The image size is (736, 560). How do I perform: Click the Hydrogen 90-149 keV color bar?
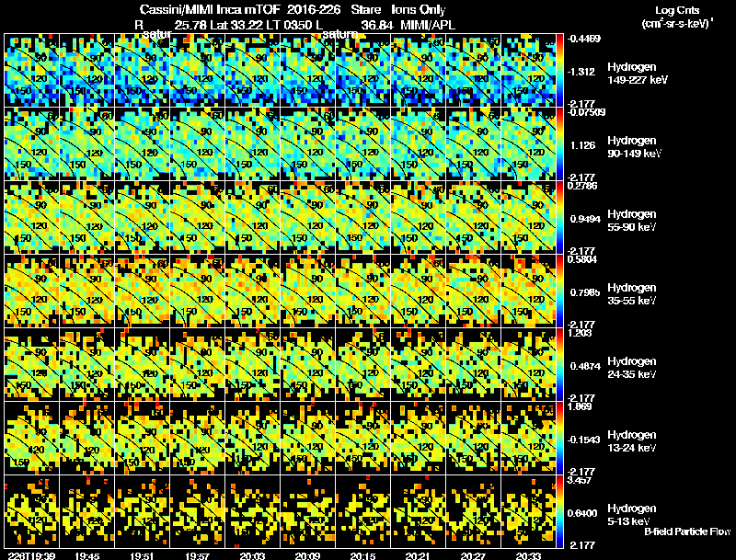point(559,144)
